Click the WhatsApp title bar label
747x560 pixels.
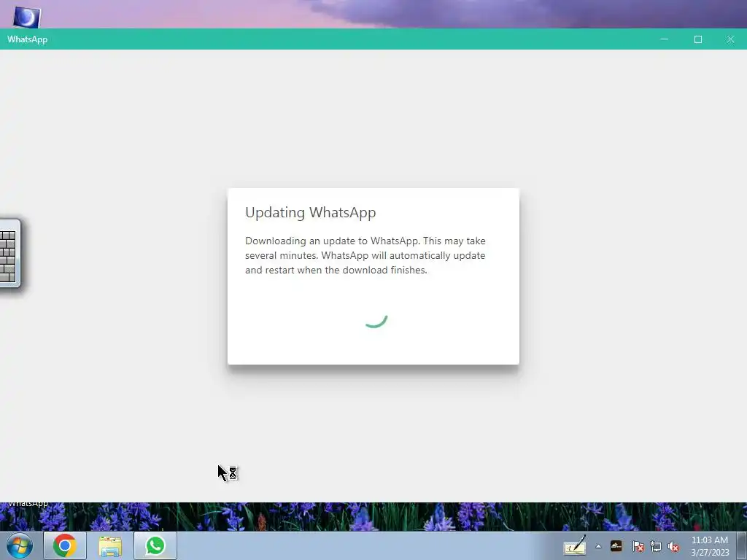27,39
